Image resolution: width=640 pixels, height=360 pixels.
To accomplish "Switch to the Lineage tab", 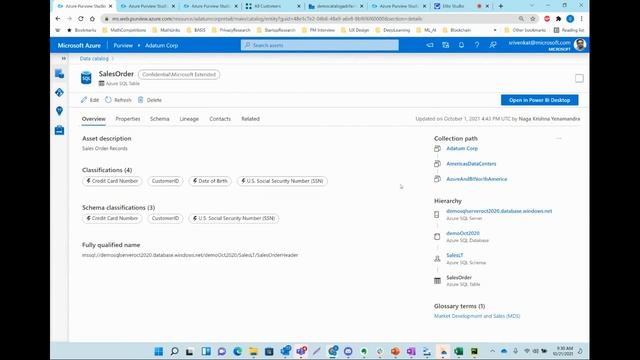I will click(x=189, y=119).
